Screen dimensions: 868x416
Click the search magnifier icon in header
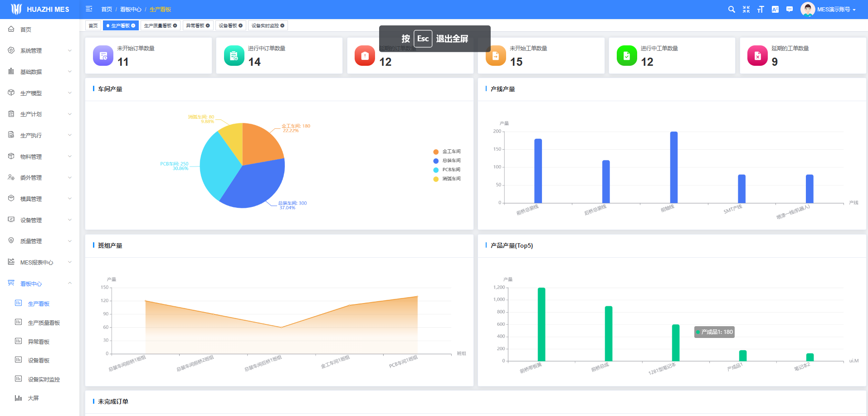pos(731,10)
